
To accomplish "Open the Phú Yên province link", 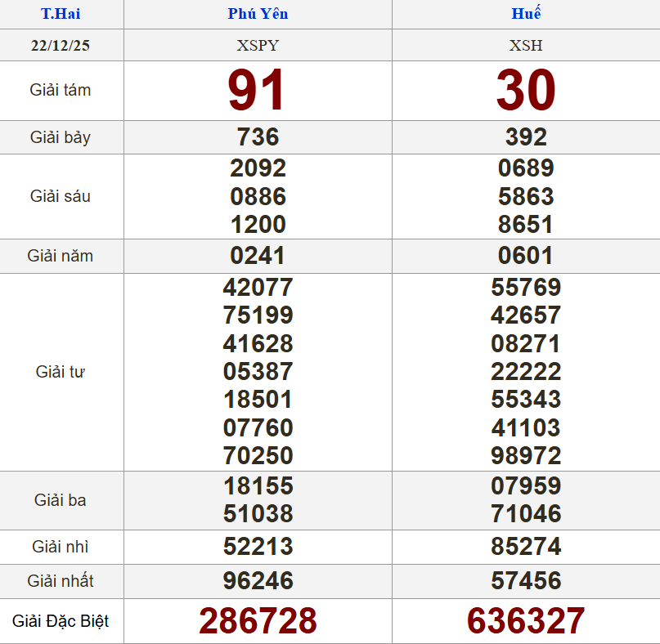I will point(258,14).
